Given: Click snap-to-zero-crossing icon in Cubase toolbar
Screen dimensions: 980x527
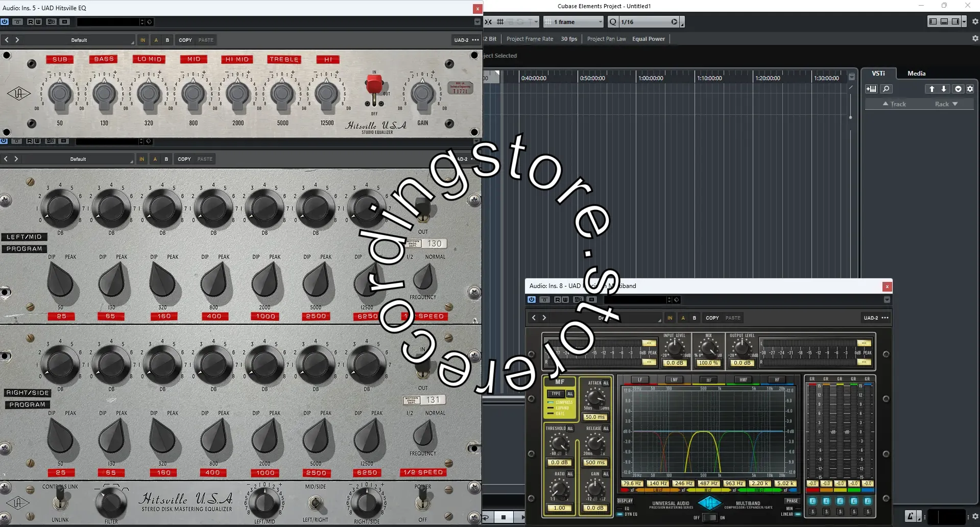Looking at the screenshot, I should (488, 22).
